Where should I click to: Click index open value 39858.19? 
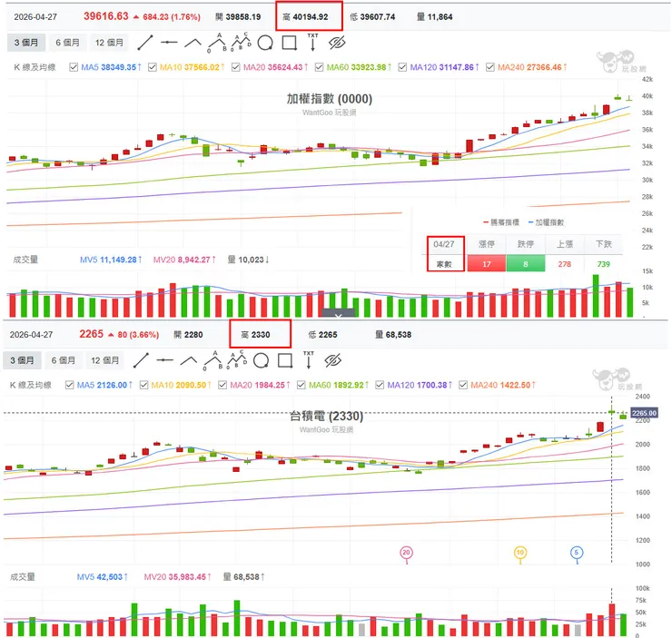coord(243,17)
